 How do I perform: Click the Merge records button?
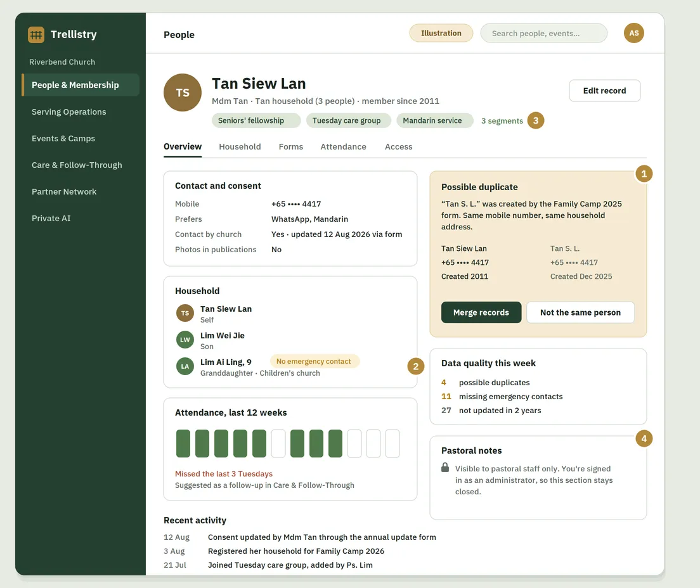click(x=481, y=312)
